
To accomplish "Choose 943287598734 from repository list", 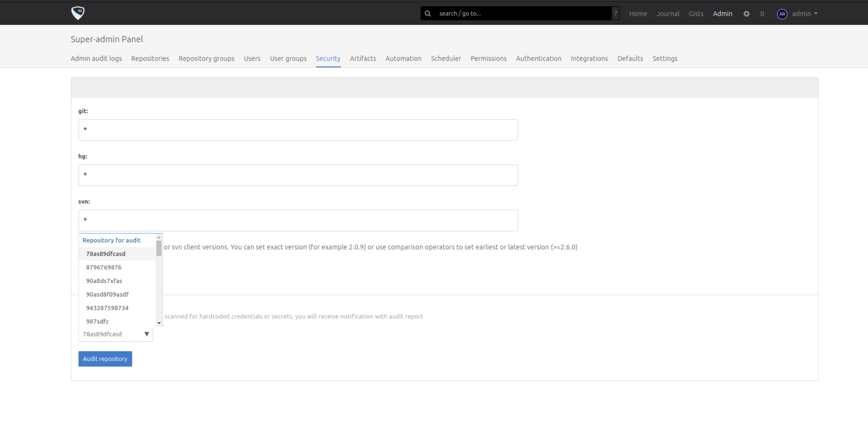I will pyautogui.click(x=117, y=308).
